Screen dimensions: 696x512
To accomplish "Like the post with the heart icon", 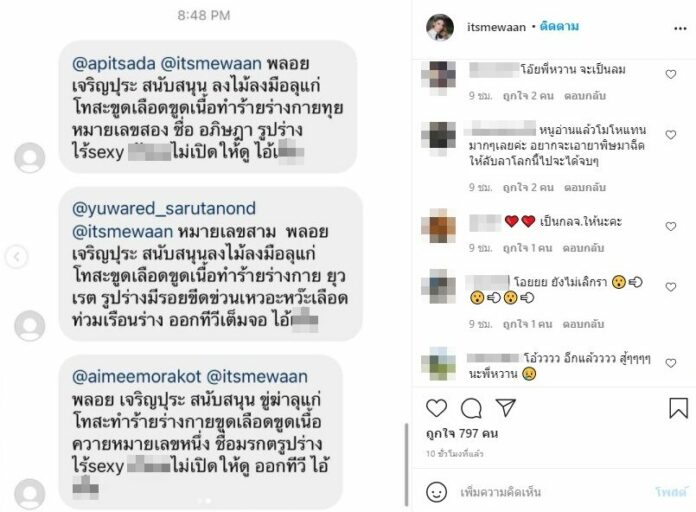I will click(436, 408).
